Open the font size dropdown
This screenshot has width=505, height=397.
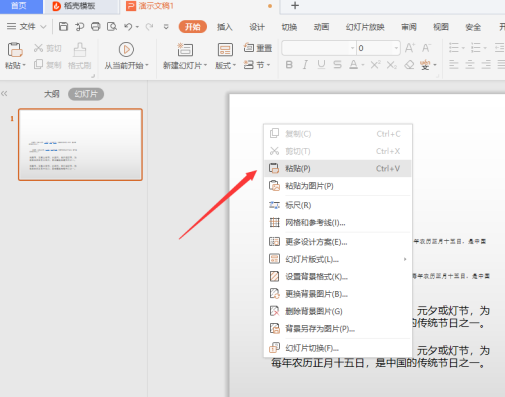(x=396, y=48)
